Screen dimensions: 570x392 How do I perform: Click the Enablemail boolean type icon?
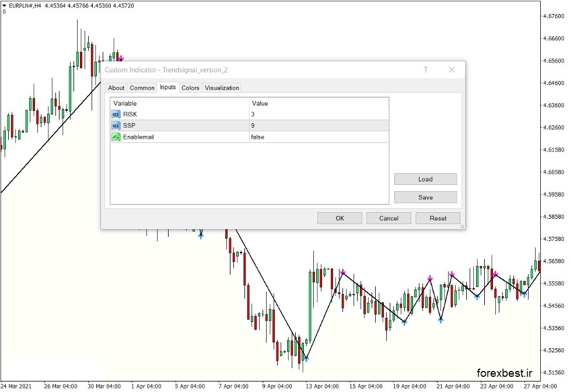coord(116,136)
